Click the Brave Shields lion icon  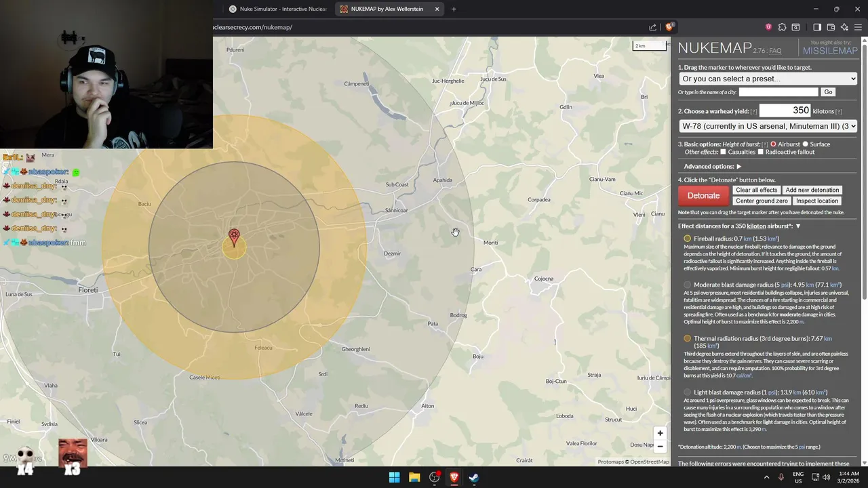coord(669,27)
